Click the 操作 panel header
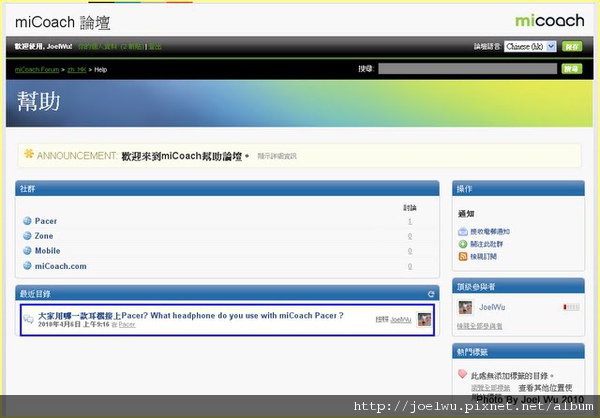600x418 pixels. point(518,188)
